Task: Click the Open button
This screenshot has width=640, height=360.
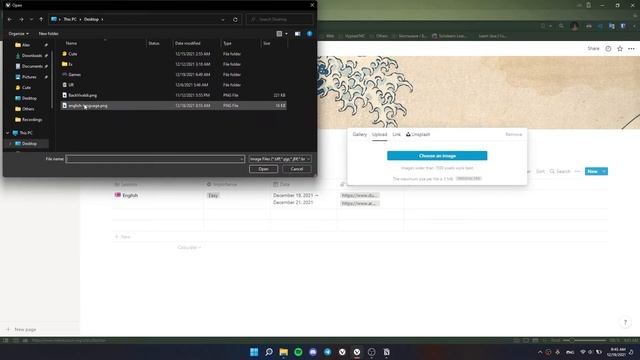Action: tap(263, 169)
